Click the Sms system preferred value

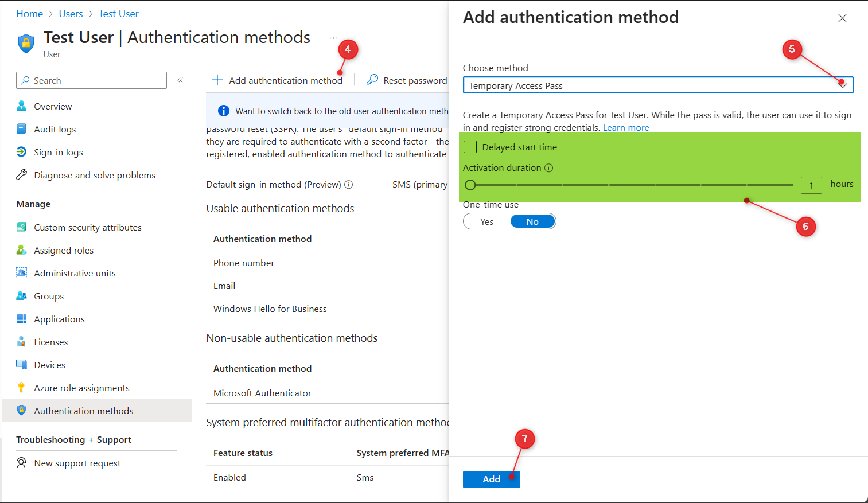[x=365, y=477]
